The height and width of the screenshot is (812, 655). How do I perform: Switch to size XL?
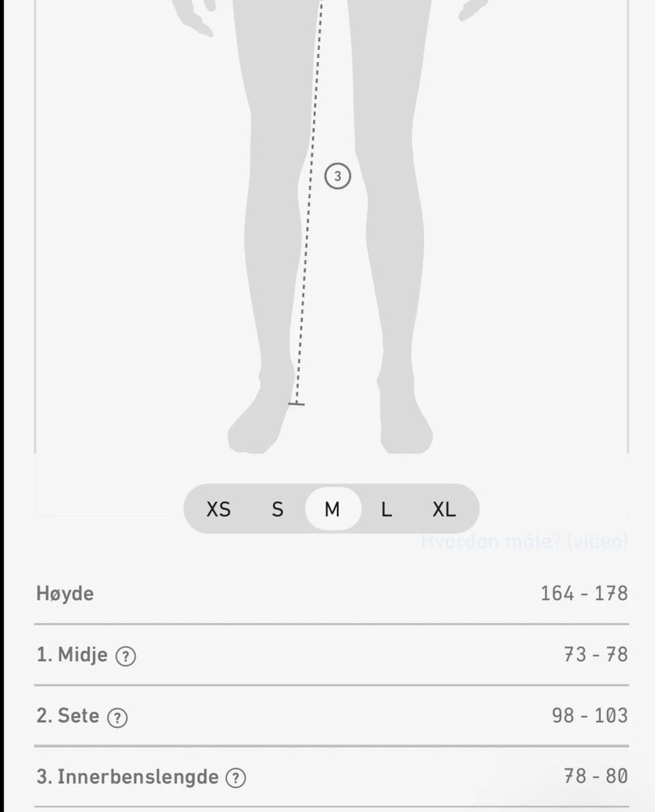(443, 510)
